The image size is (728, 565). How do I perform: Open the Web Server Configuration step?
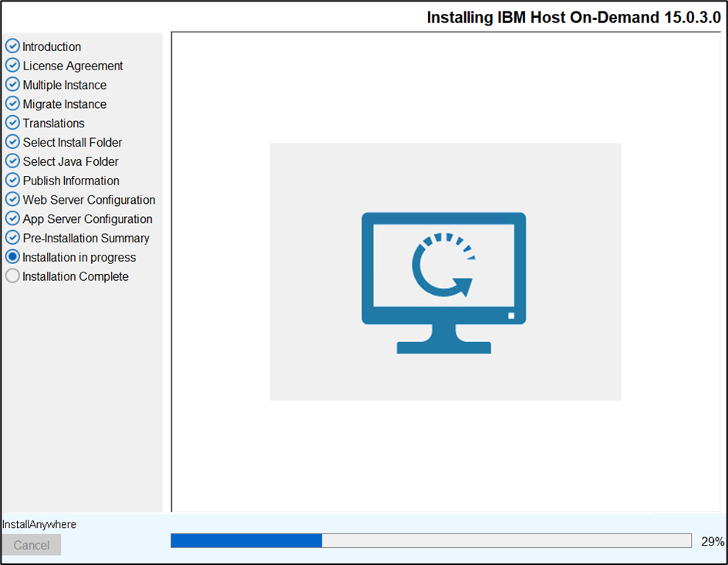click(89, 200)
